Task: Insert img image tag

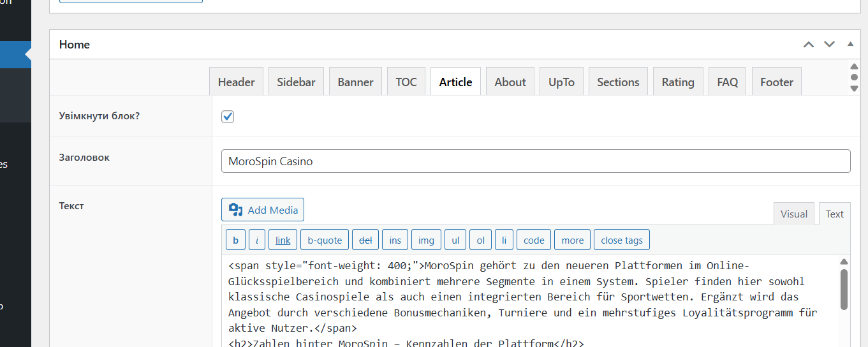Action: click(426, 240)
